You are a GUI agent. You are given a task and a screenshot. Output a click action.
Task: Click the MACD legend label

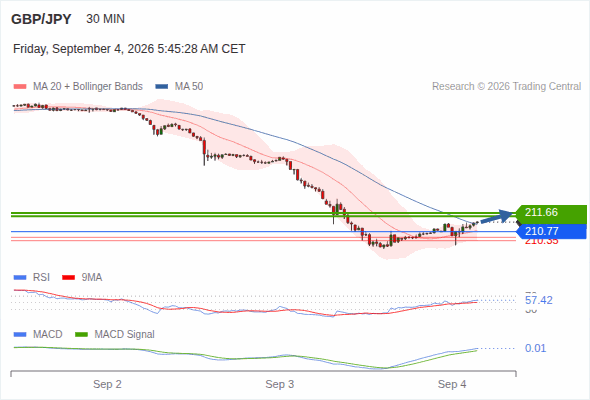47,334
